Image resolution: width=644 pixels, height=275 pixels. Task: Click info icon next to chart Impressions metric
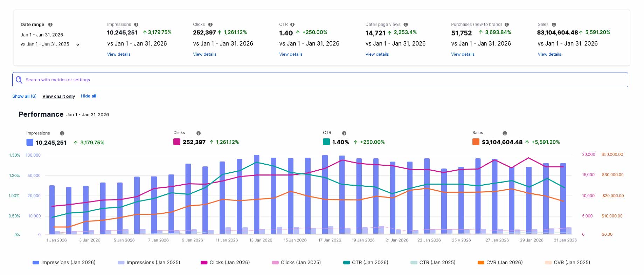[62, 133]
